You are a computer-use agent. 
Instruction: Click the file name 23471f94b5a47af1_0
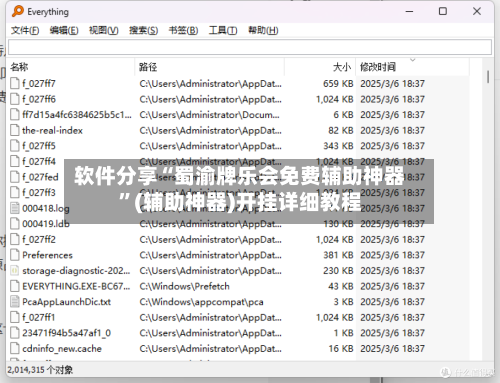(66, 333)
